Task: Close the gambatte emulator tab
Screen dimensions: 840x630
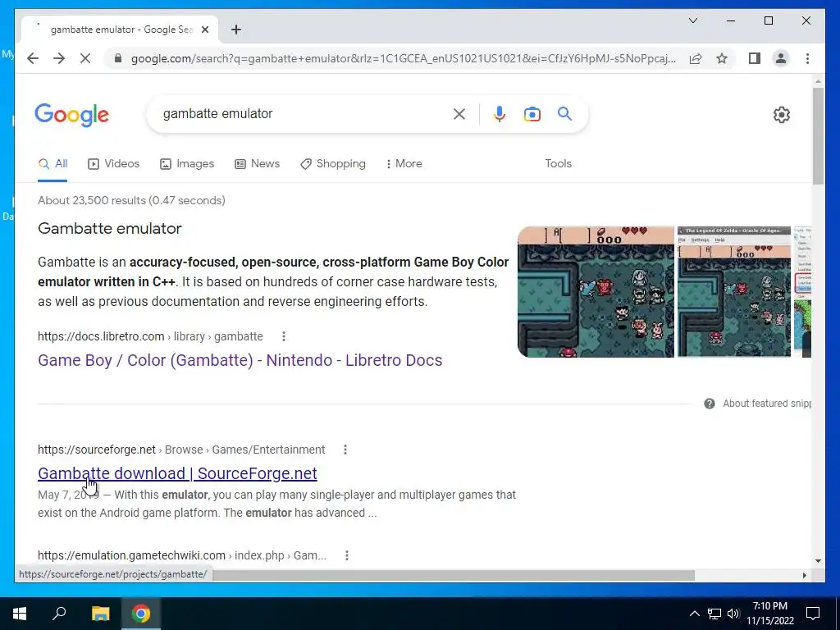Action: 204,30
